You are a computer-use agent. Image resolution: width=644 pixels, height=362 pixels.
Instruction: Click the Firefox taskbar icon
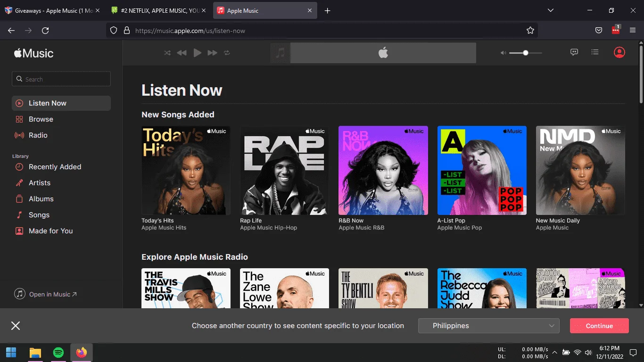82,353
